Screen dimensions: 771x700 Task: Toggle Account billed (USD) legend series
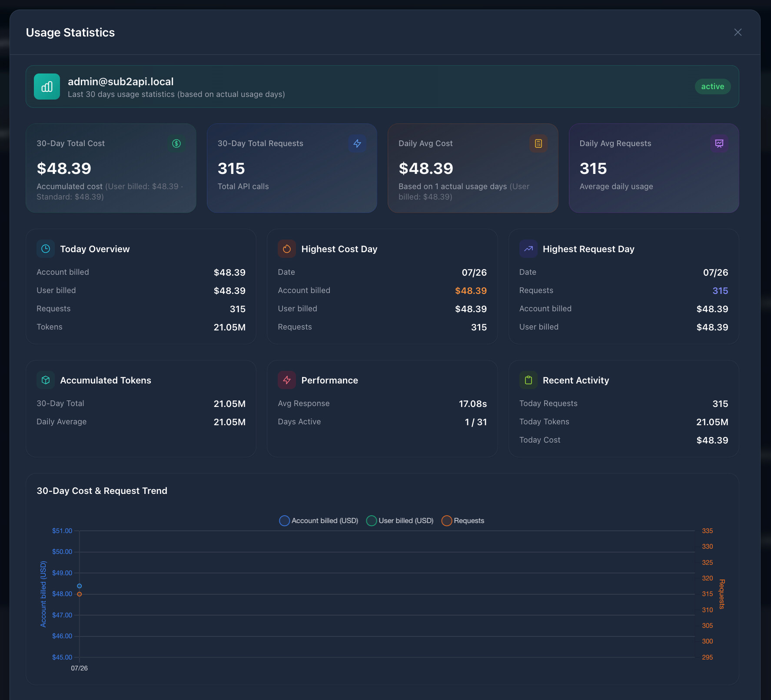coord(319,520)
